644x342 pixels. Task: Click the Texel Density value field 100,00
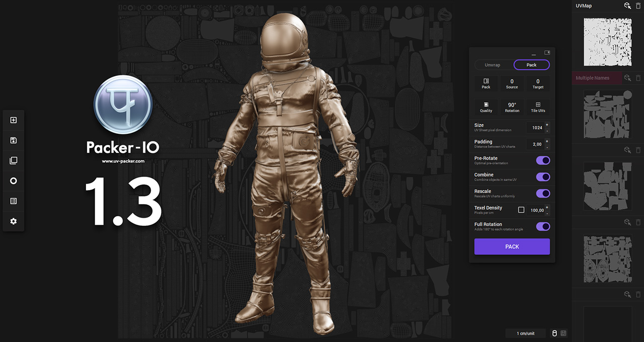(x=536, y=211)
